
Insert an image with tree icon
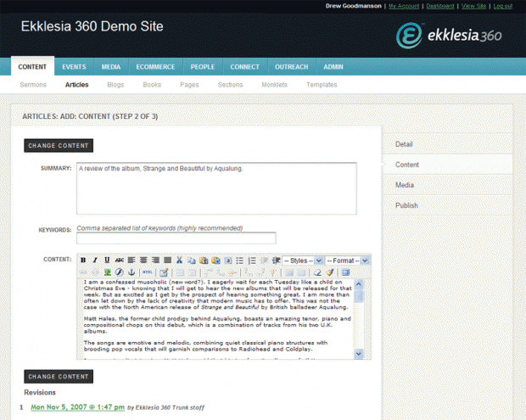(x=108, y=272)
